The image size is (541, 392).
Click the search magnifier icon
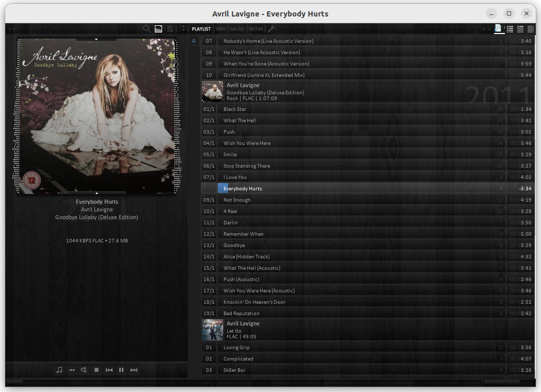click(x=147, y=29)
